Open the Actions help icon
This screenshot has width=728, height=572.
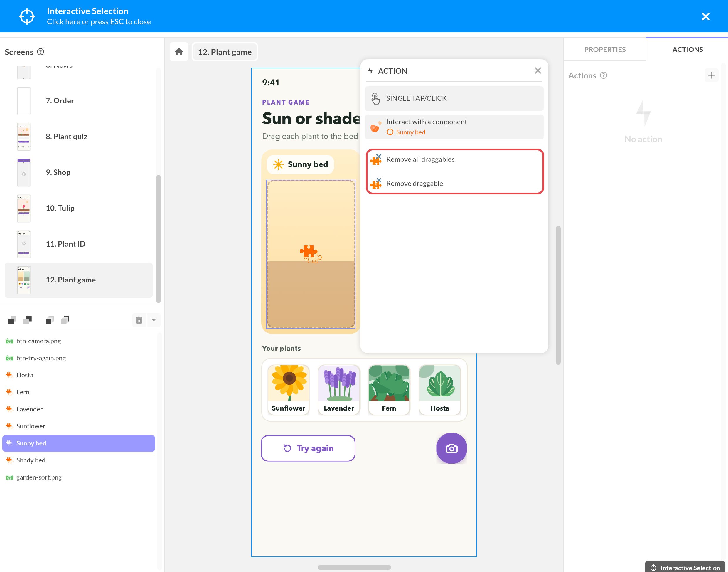tap(604, 75)
